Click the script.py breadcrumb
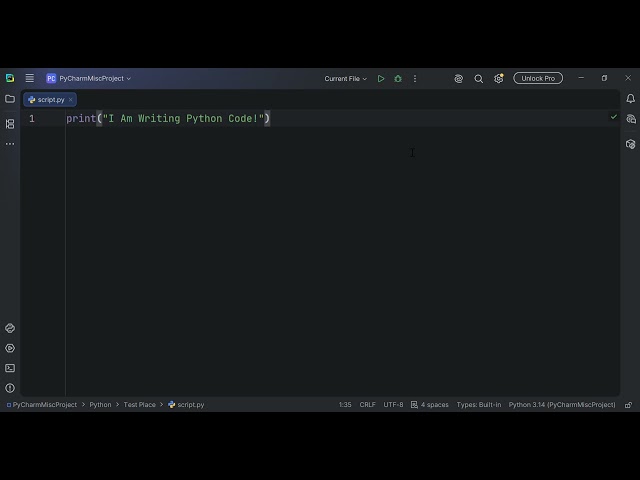Viewport: 640px width, 480px height. pyautogui.click(x=186, y=404)
